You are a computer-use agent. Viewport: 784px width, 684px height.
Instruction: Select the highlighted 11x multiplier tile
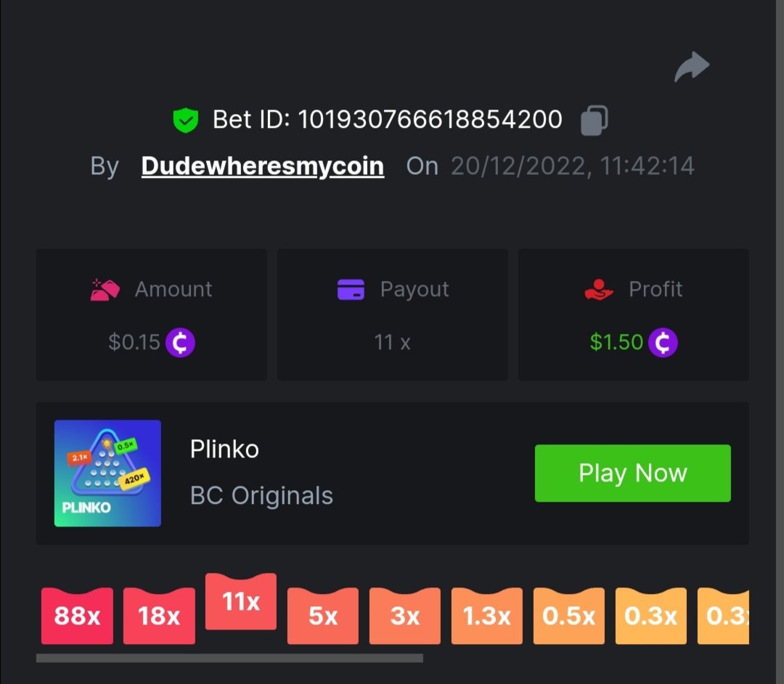coord(241,601)
